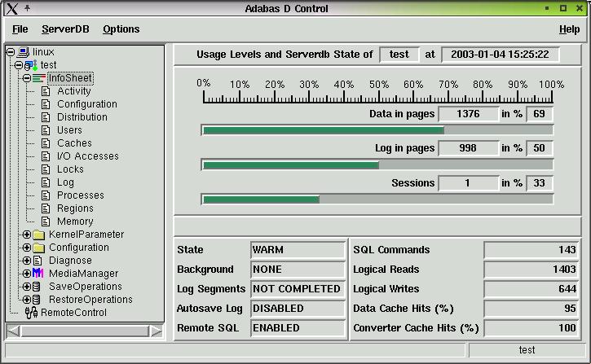Expand the Diagnose node

click(x=26, y=260)
